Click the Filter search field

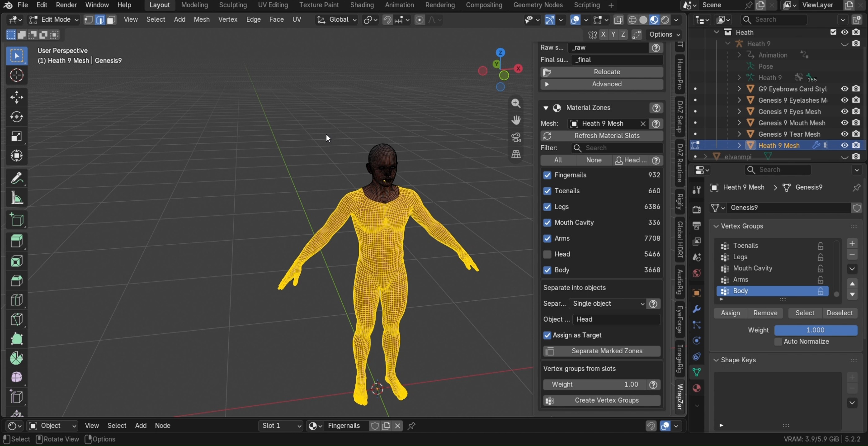click(x=617, y=148)
